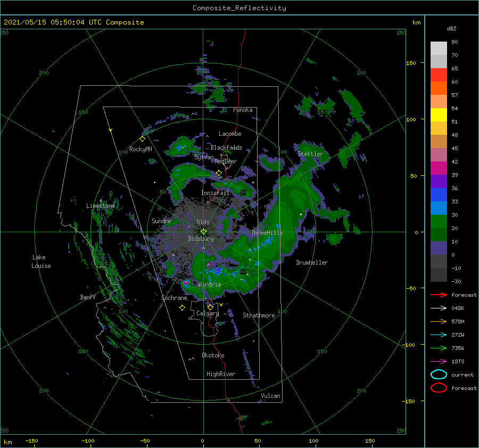Click the Airdrie city label
Viewport: 479px width, 448px height.
coord(210,284)
